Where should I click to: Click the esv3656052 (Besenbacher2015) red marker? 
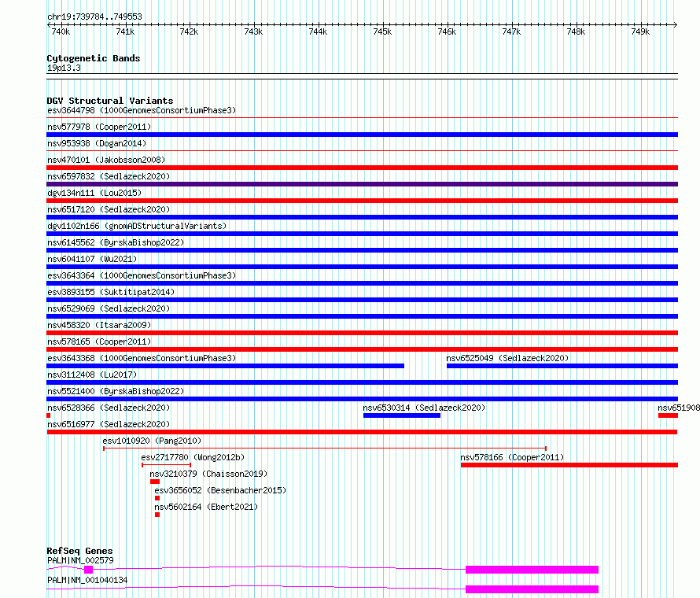click(x=157, y=498)
